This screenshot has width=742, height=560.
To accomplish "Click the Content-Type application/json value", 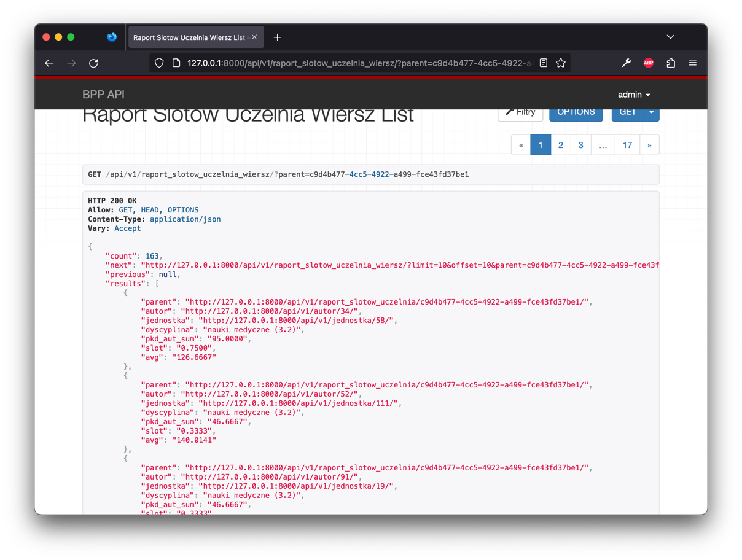I will (x=185, y=219).
